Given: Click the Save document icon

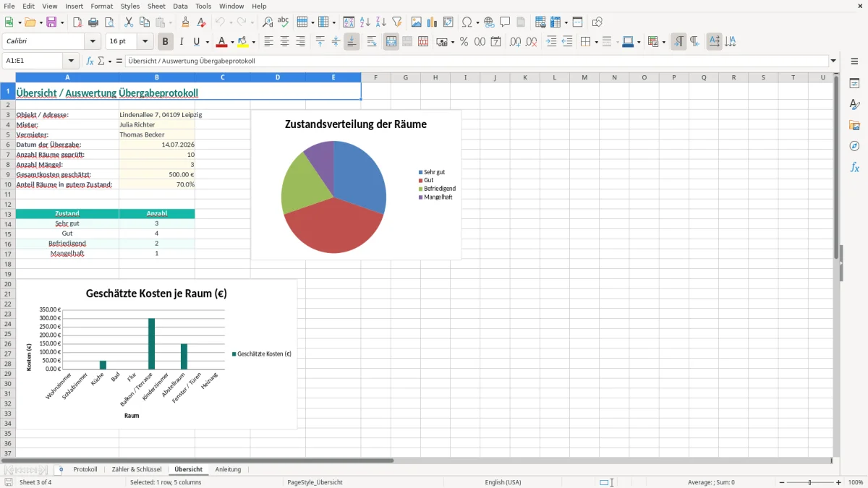Looking at the screenshot, I should [x=51, y=22].
